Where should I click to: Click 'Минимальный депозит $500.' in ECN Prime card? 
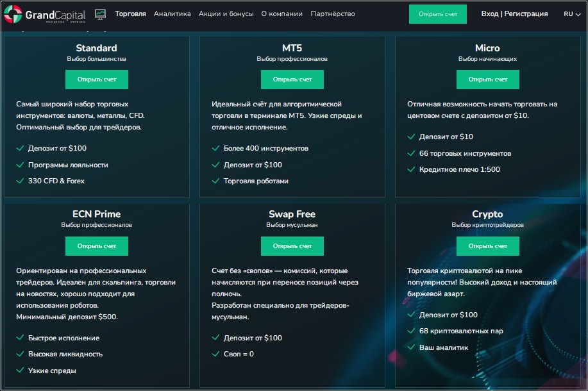point(67,317)
